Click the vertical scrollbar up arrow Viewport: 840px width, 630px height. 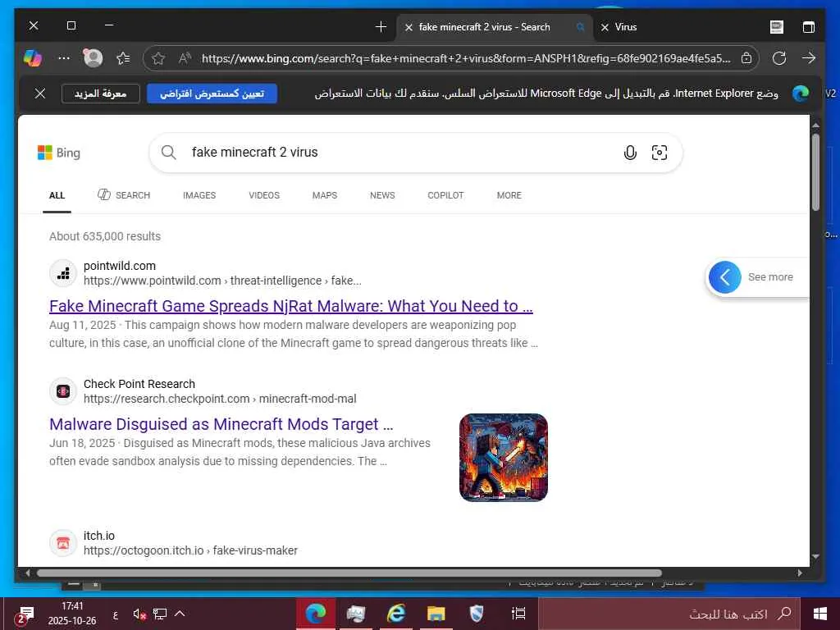816,126
